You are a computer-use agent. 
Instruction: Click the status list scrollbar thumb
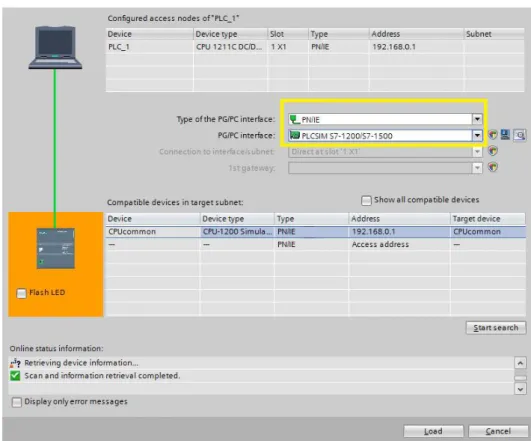click(520, 378)
